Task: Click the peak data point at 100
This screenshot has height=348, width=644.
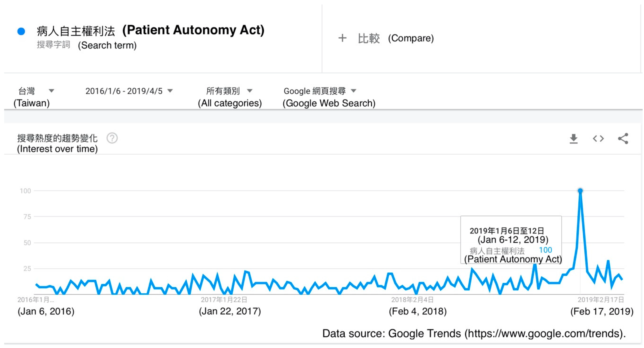Action: (580, 191)
